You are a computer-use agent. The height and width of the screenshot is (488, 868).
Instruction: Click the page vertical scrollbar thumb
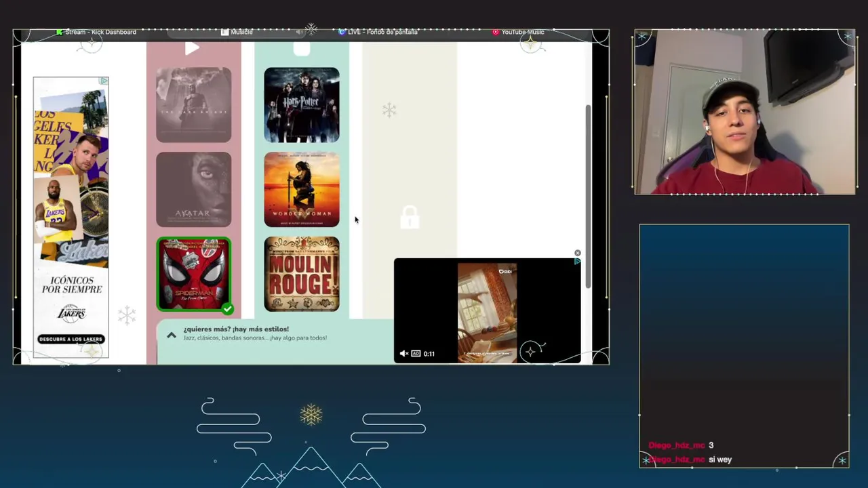[x=588, y=197]
